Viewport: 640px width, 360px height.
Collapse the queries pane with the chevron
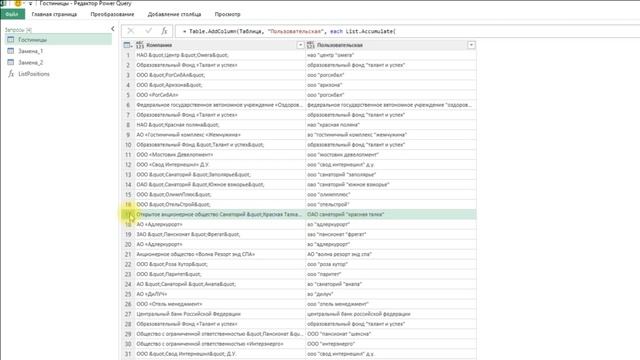[x=113, y=29]
